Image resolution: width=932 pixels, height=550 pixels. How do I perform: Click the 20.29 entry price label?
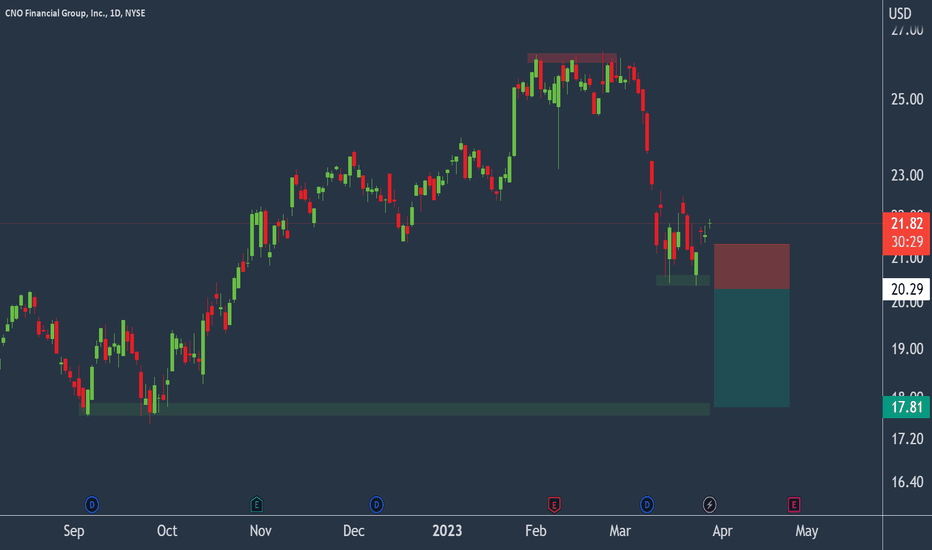point(906,290)
